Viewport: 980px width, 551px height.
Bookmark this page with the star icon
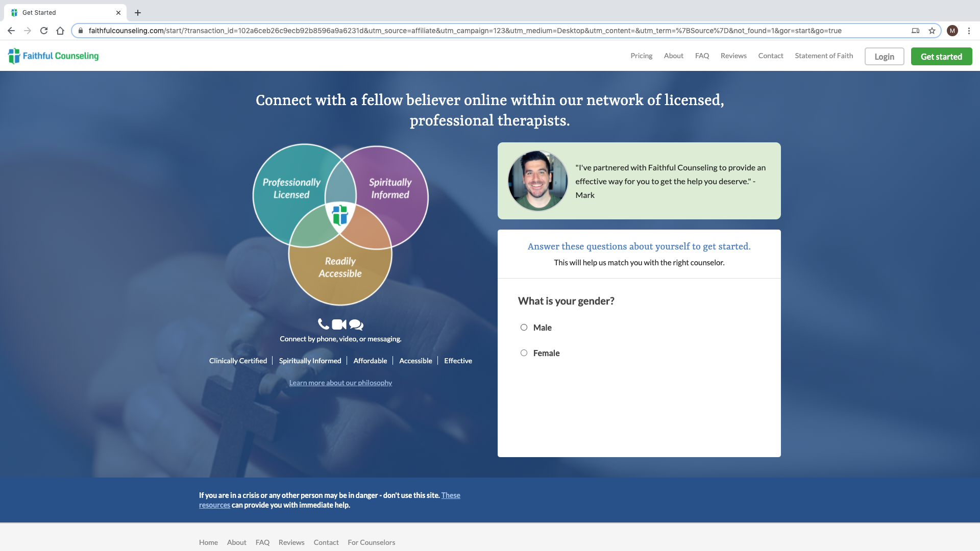point(932,31)
